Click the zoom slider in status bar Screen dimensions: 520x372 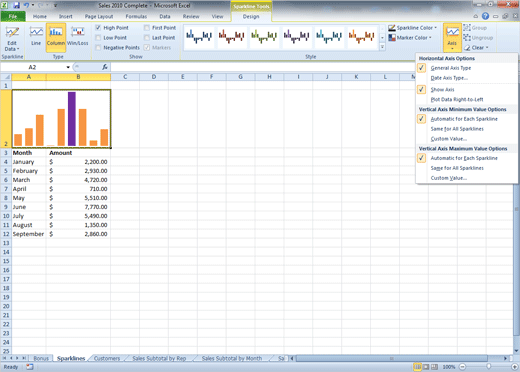(x=489, y=367)
